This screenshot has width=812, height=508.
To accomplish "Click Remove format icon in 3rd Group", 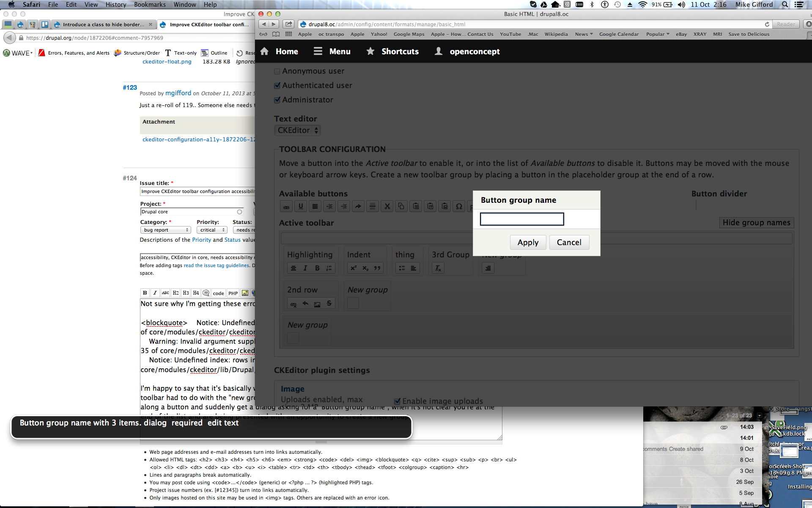I will 438,268.
